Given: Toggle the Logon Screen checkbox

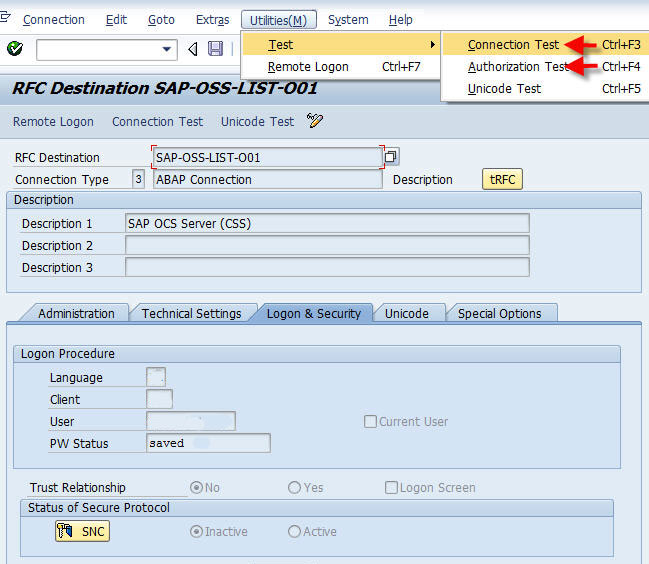Looking at the screenshot, I should [x=391, y=487].
